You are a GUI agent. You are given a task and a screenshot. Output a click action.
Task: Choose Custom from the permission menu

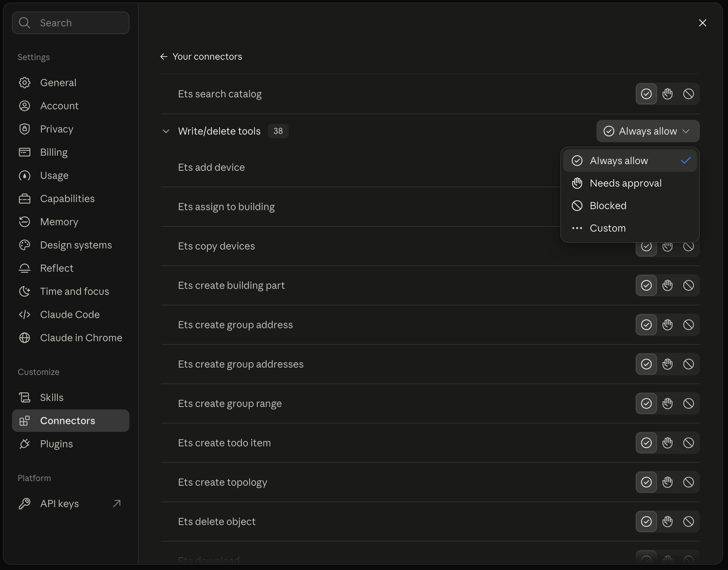(630, 228)
